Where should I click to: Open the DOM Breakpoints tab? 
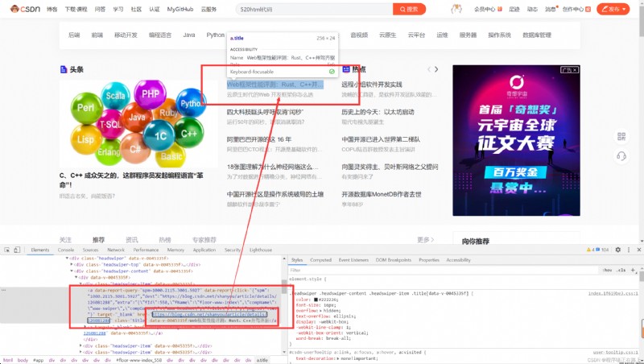point(394,260)
